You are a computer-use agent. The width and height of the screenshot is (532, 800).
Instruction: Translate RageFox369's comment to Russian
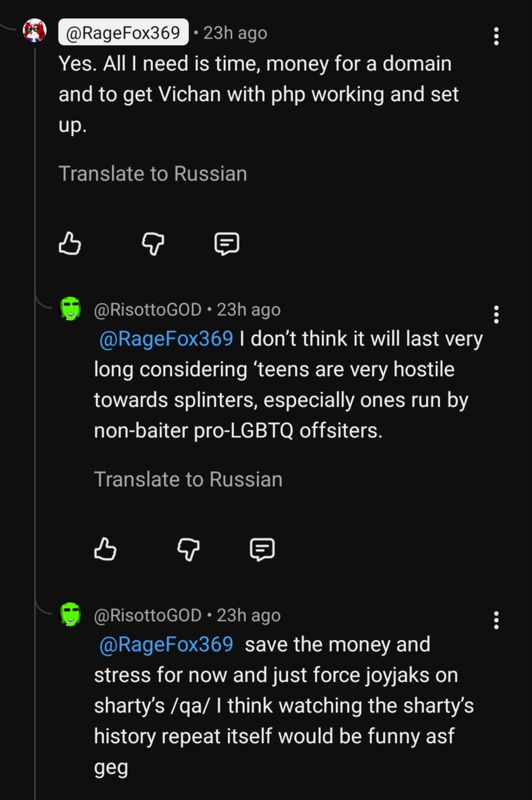pyautogui.click(x=152, y=174)
